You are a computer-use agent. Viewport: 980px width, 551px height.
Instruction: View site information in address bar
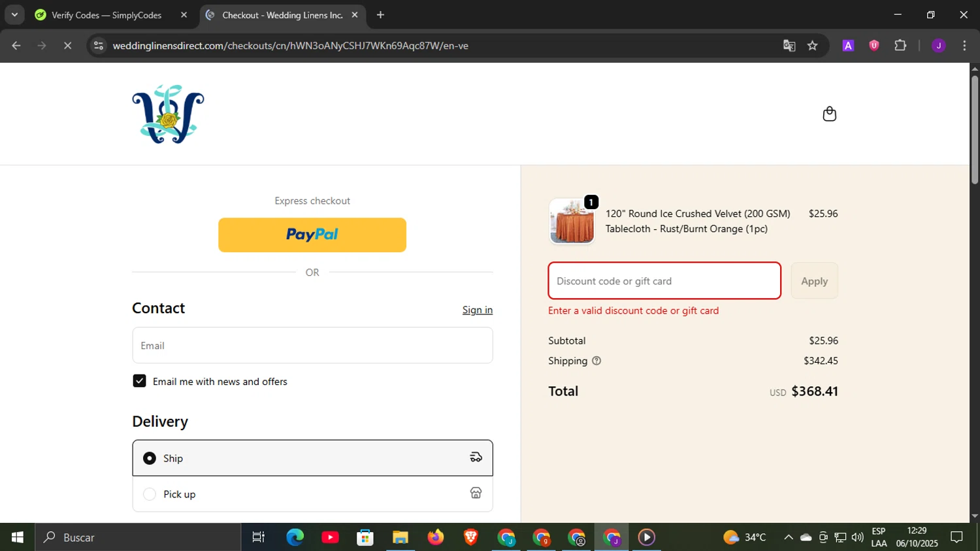tap(99, 46)
